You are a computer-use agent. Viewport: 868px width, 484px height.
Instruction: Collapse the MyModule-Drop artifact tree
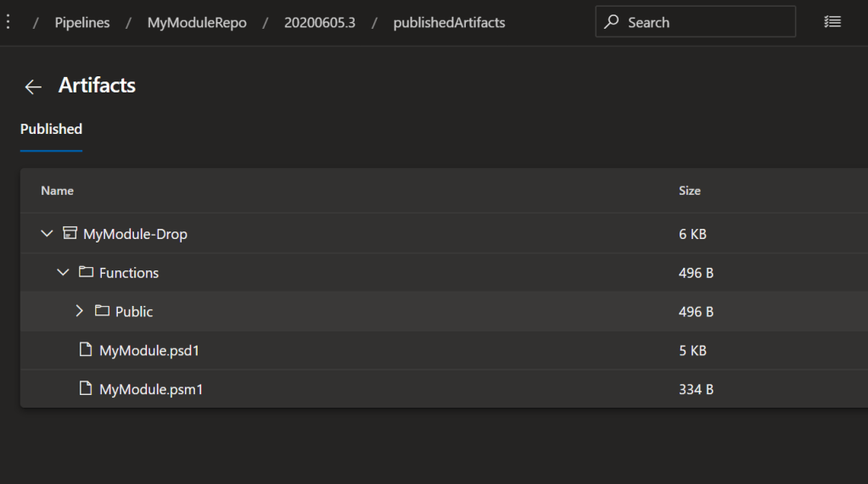pyautogui.click(x=47, y=233)
